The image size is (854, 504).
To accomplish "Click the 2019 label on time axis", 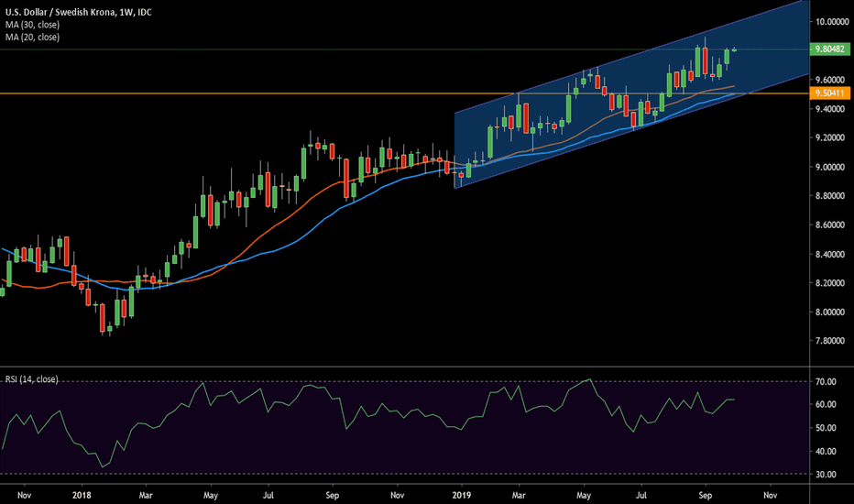I will pos(461,495).
